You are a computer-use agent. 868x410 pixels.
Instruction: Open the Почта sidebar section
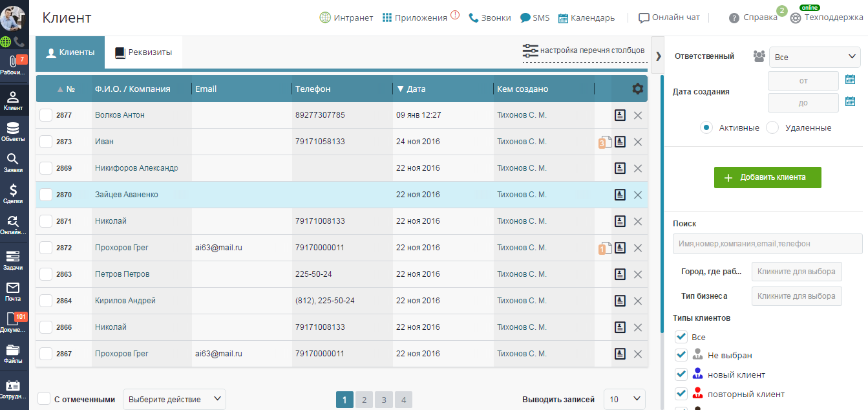pyautogui.click(x=14, y=292)
